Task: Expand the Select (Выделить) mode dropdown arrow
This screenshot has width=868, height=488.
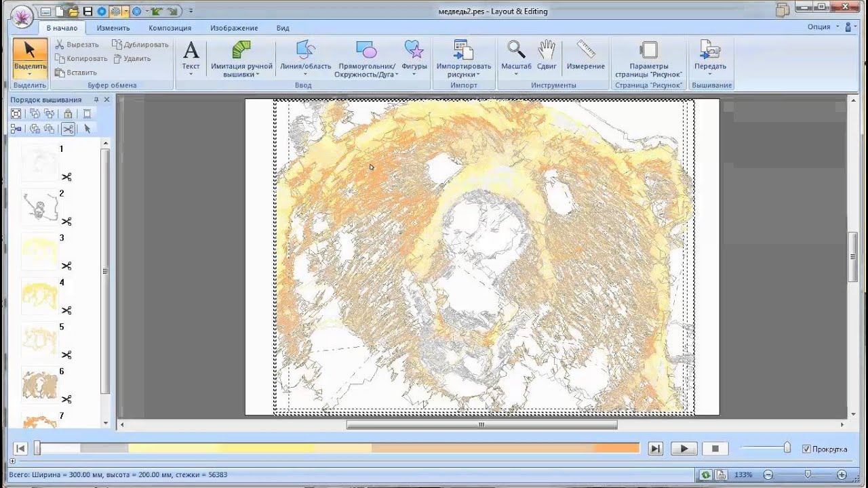Action: [x=30, y=75]
